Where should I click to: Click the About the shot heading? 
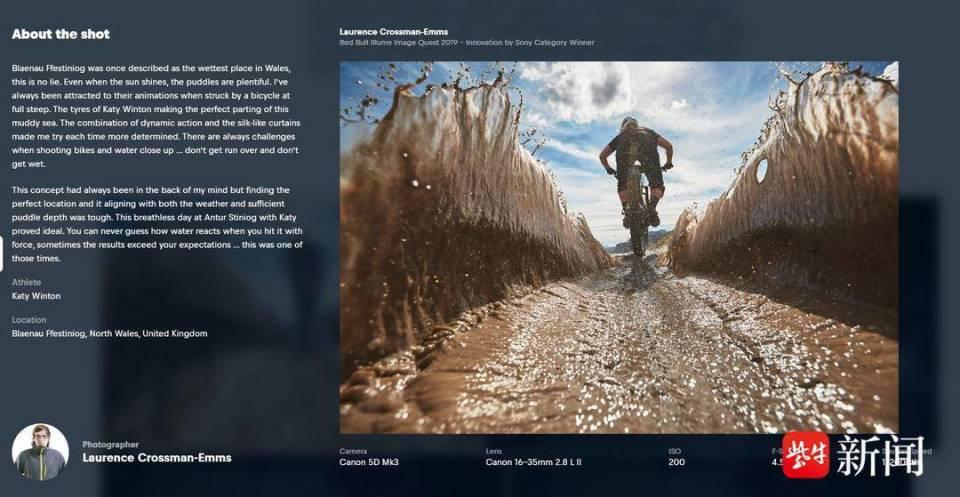(61, 34)
